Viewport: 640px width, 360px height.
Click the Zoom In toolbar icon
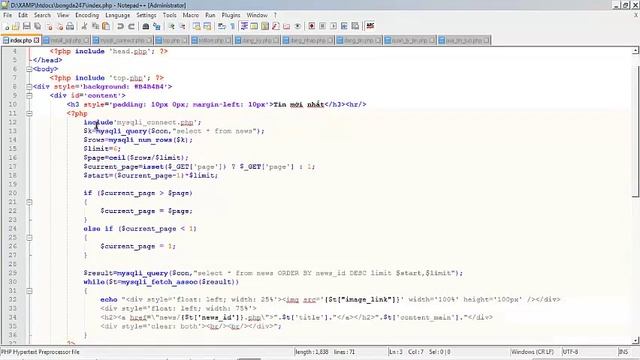pyautogui.click(x=172, y=27)
